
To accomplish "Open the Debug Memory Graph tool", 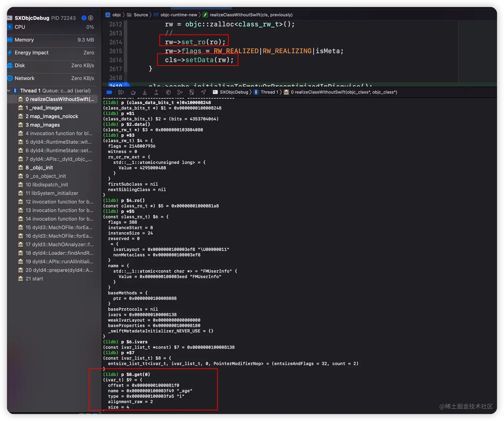I will (180, 92).
